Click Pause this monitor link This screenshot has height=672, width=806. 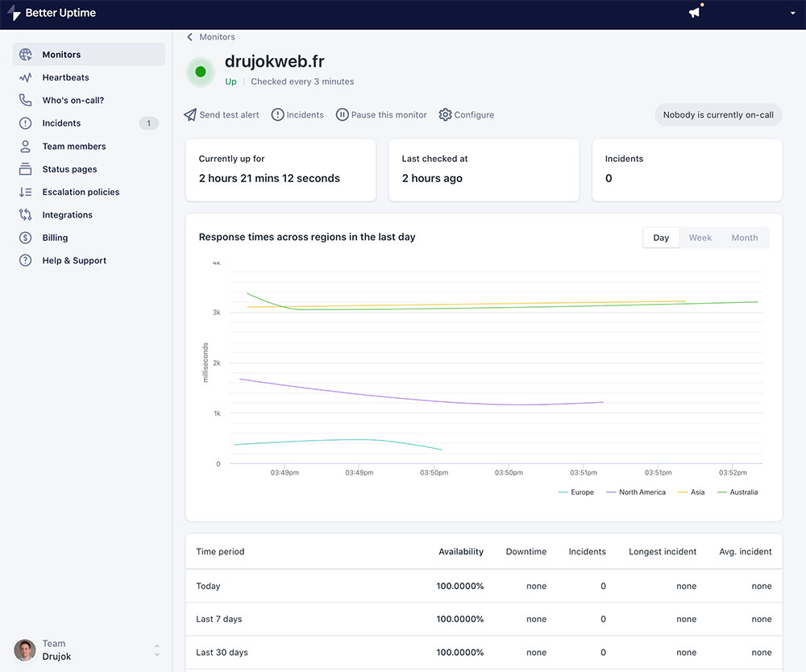pos(389,115)
